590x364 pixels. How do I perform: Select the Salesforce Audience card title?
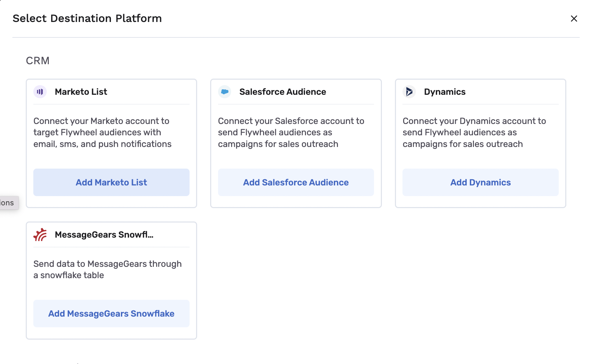tap(283, 92)
